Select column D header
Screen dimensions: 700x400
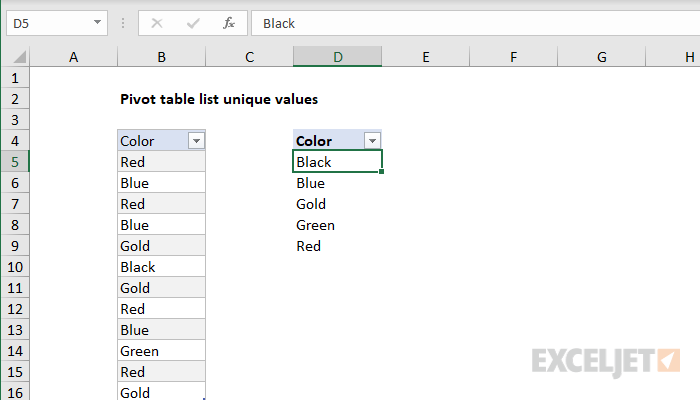338,57
